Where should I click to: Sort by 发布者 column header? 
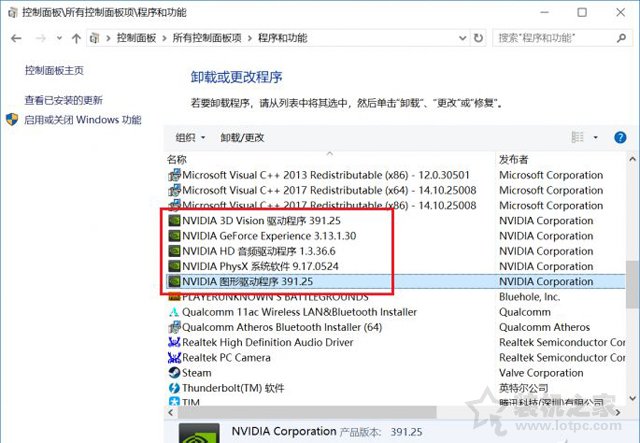pos(513,159)
